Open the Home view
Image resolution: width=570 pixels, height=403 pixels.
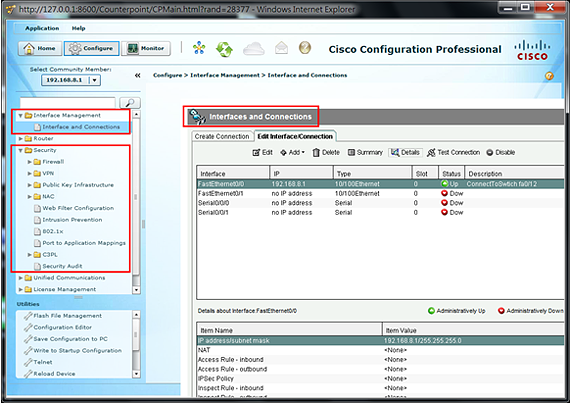(x=40, y=48)
